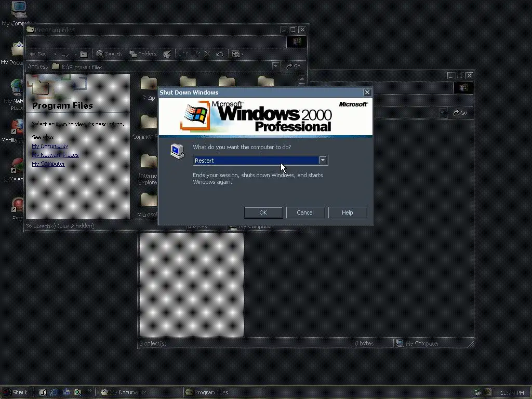Click the first quick launch icon beside Start
532x399 pixels.
pyautogui.click(x=42, y=392)
